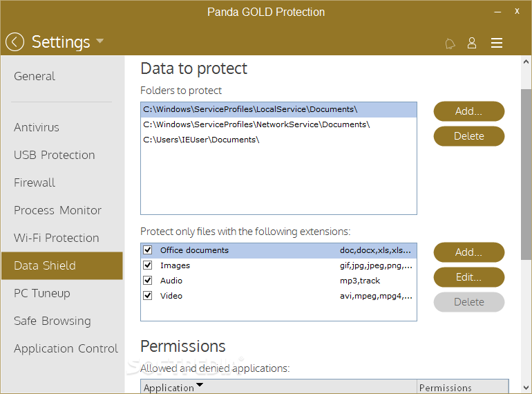Close the Panda GOLD Protection window
This screenshot has height=394, width=532.
pyautogui.click(x=517, y=12)
